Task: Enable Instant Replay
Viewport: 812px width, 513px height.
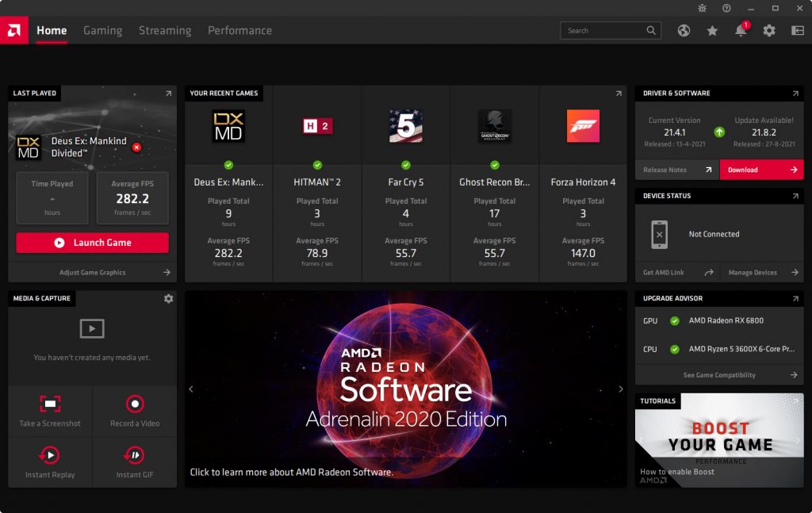Action: pyautogui.click(x=50, y=455)
